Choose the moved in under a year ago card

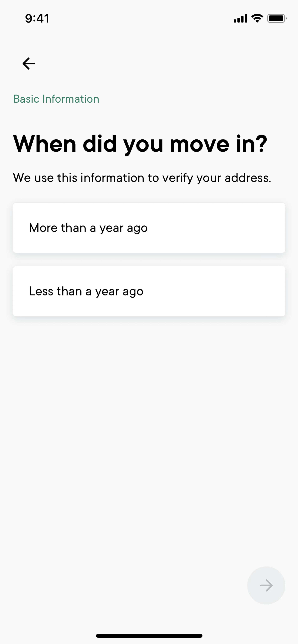[149, 291]
